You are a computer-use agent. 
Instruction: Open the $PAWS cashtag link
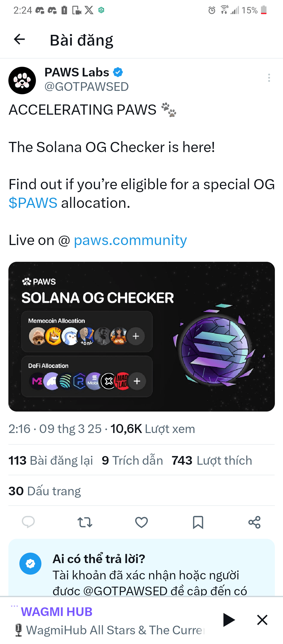33,203
